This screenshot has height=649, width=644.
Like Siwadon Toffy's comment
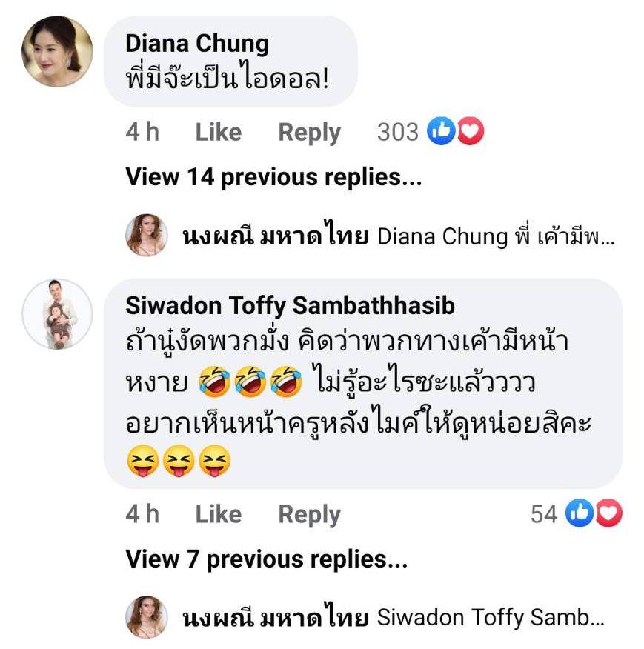pos(218,514)
